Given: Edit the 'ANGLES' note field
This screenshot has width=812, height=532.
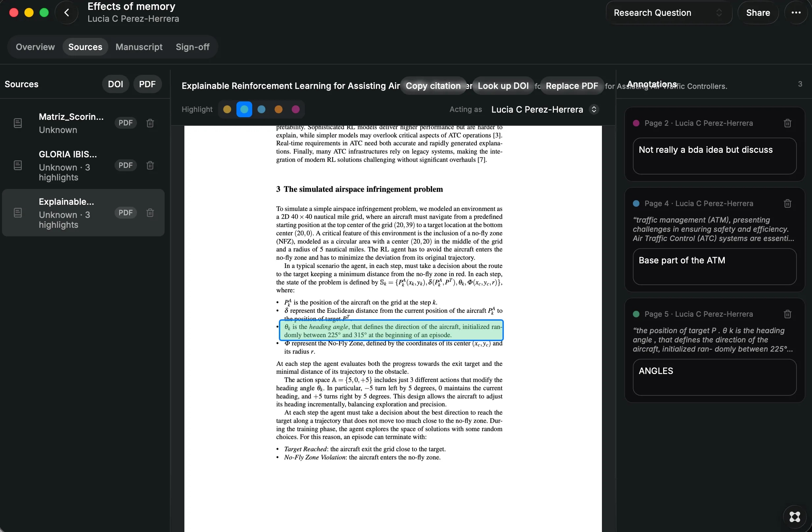Looking at the screenshot, I should click(715, 377).
